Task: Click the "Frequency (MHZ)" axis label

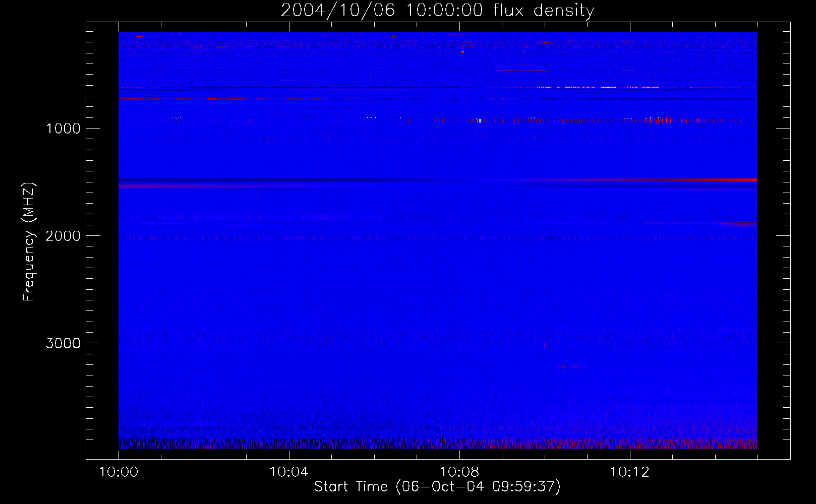Action: point(29,242)
